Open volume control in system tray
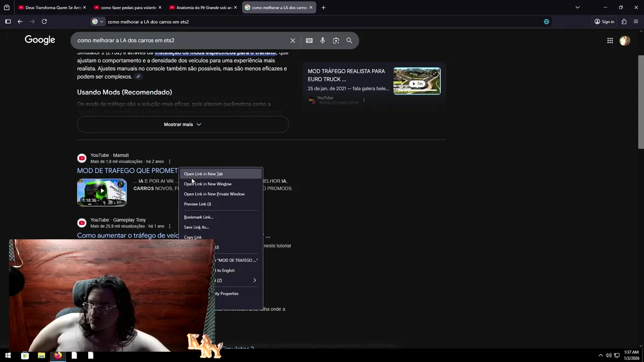Screen dimensions: 644x362 coord(608,355)
